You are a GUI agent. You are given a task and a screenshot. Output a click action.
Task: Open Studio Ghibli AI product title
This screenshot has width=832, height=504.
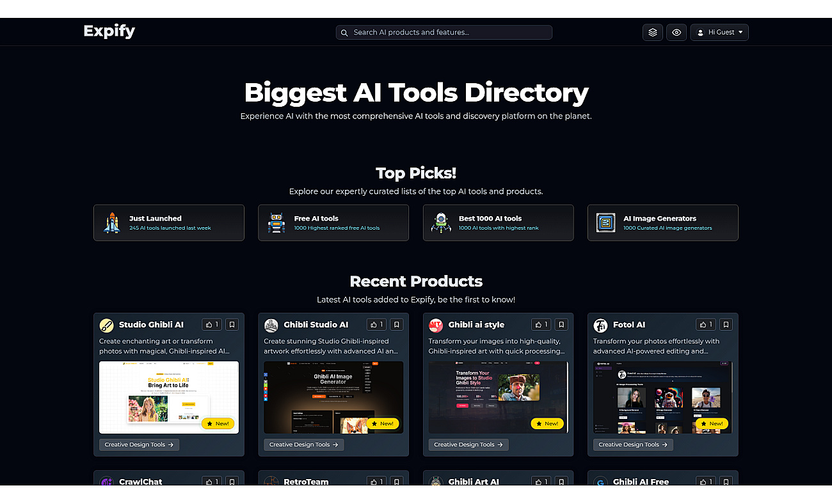click(151, 325)
